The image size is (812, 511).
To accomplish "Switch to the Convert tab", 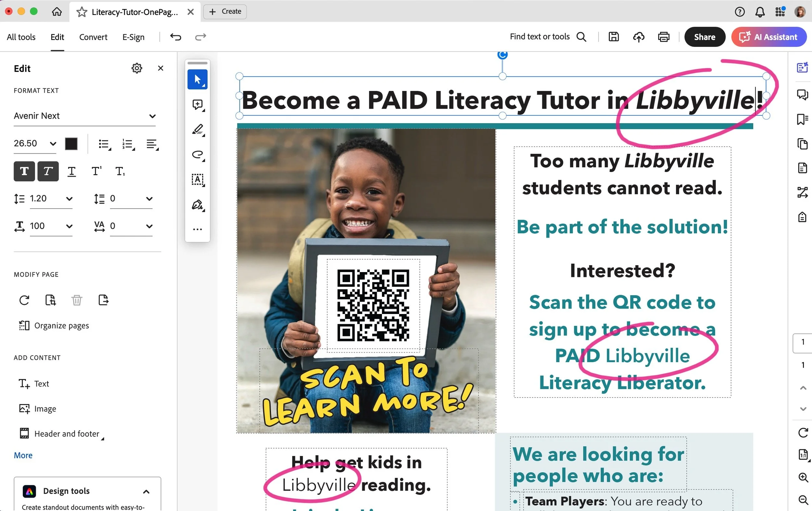I will 93,37.
